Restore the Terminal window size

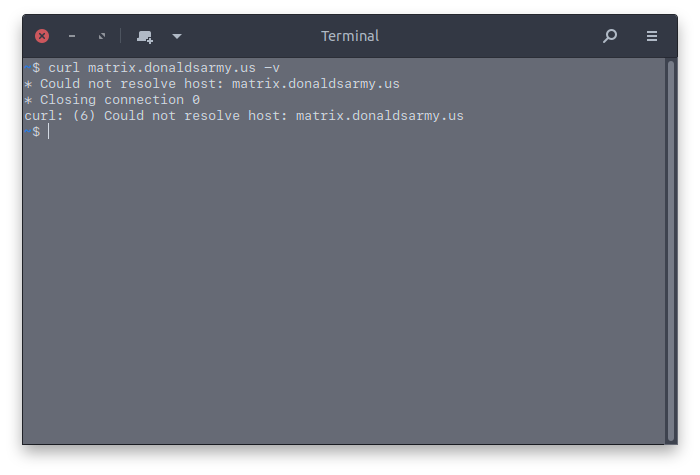coord(102,36)
